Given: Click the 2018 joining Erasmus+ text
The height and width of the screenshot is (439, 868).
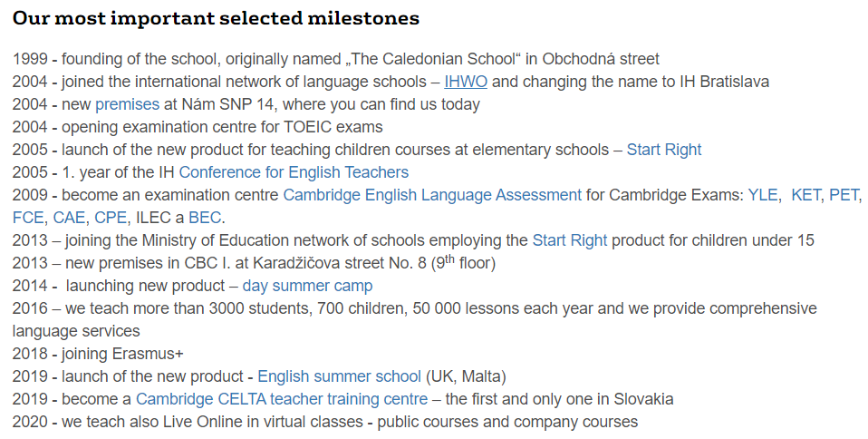Looking at the screenshot, I should (98, 354).
